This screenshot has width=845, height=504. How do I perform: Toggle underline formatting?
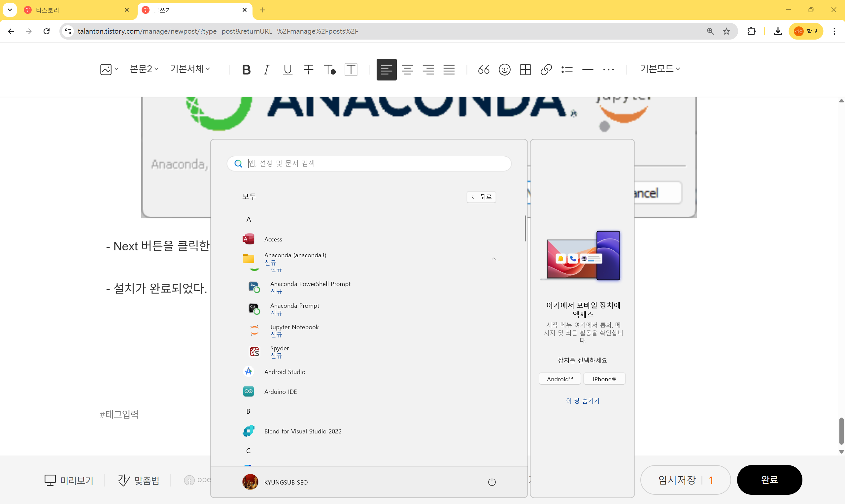(x=288, y=70)
